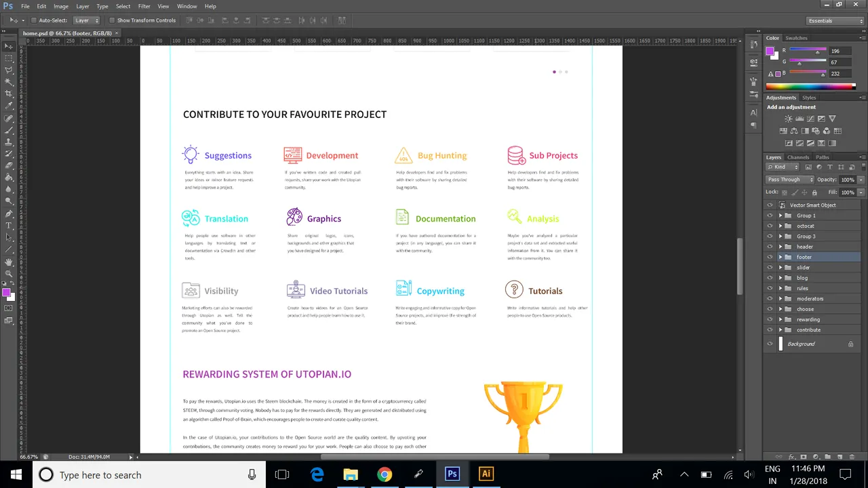Select the Lasso tool
Screen dimensions: 868x488
click(x=8, y=70)
